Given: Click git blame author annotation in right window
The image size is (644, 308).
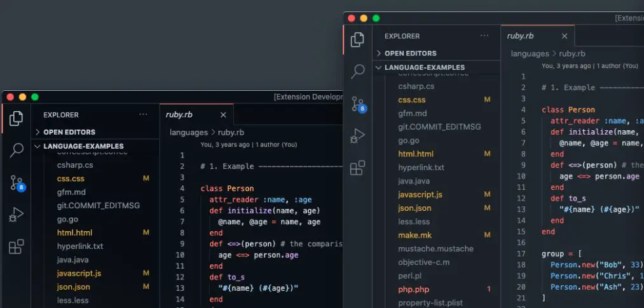Looking at the screenshot, I should [x=590, y=66].
